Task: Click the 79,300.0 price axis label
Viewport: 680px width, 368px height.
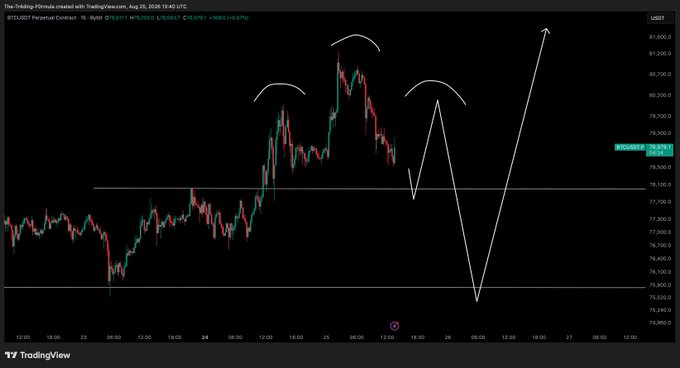Action: 660,133
